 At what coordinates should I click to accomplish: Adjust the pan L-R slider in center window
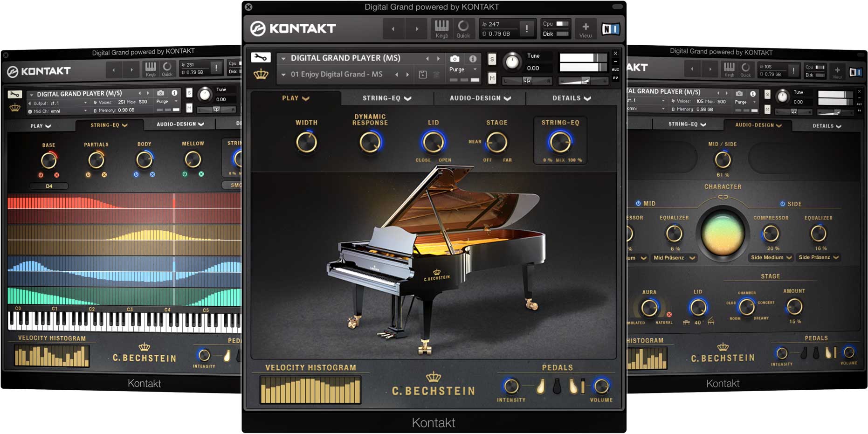click(x=527, y=81)
